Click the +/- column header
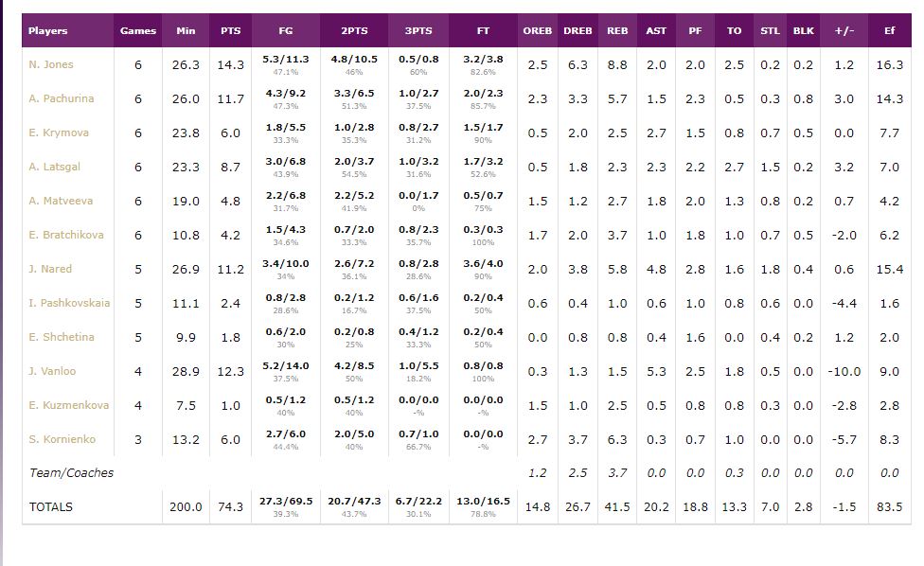924x566 pixels. tap(844, 30)
